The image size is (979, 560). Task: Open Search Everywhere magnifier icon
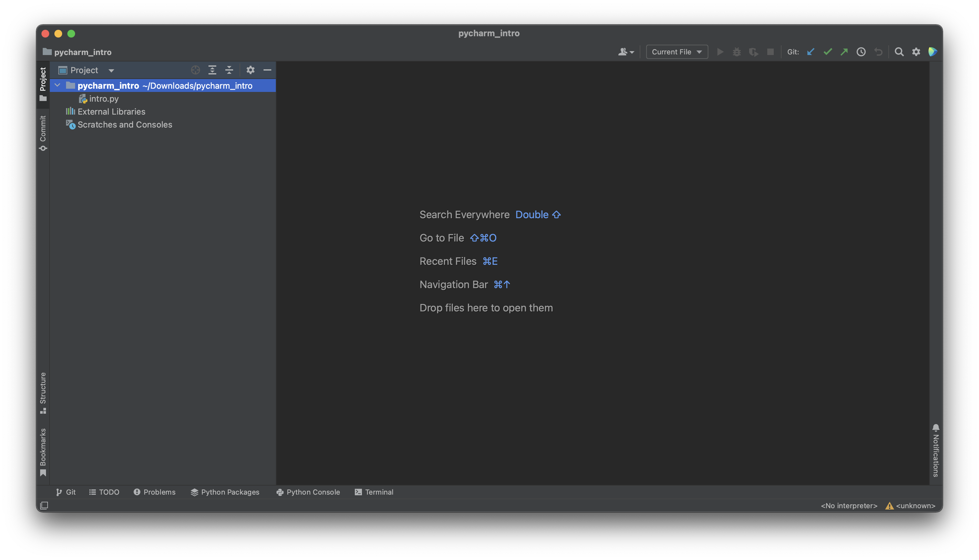[899, 51]
